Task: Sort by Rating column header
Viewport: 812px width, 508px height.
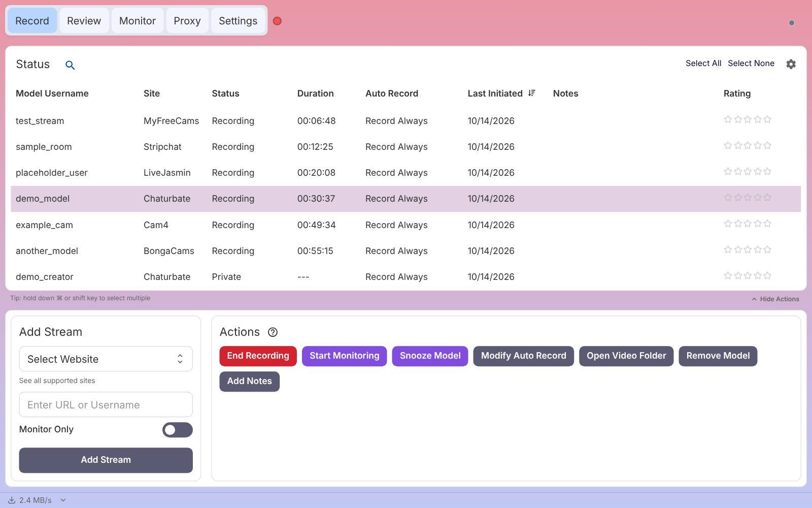Action: [x=737, y=93]
